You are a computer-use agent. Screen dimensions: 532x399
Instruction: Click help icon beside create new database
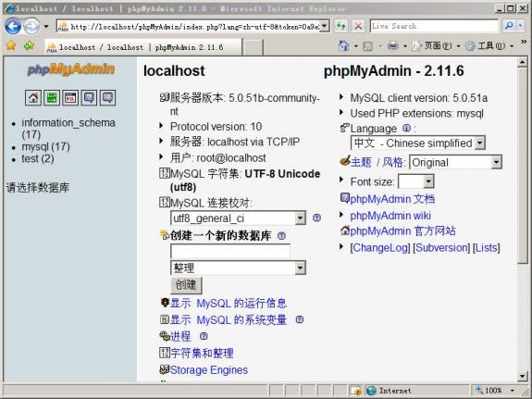tap(281, 235)
